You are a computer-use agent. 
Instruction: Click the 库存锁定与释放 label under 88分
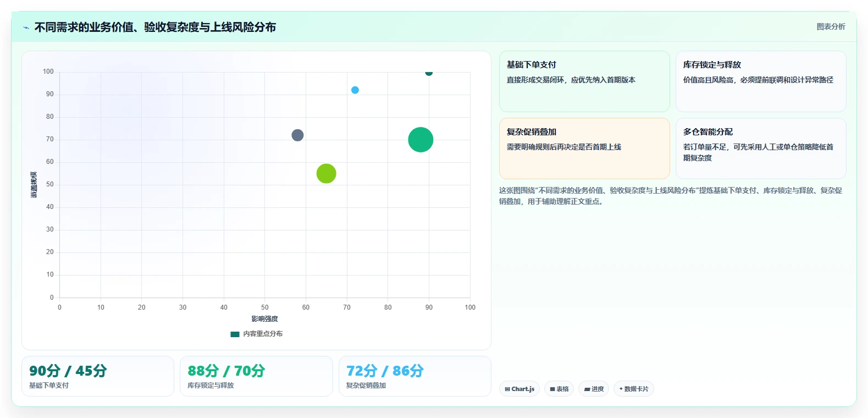(211, 386)
